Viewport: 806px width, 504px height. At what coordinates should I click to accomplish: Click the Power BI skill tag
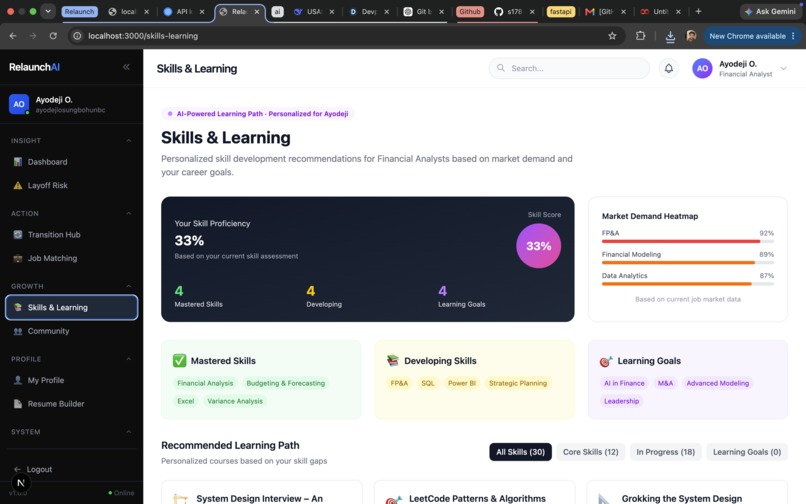point(462,383)
